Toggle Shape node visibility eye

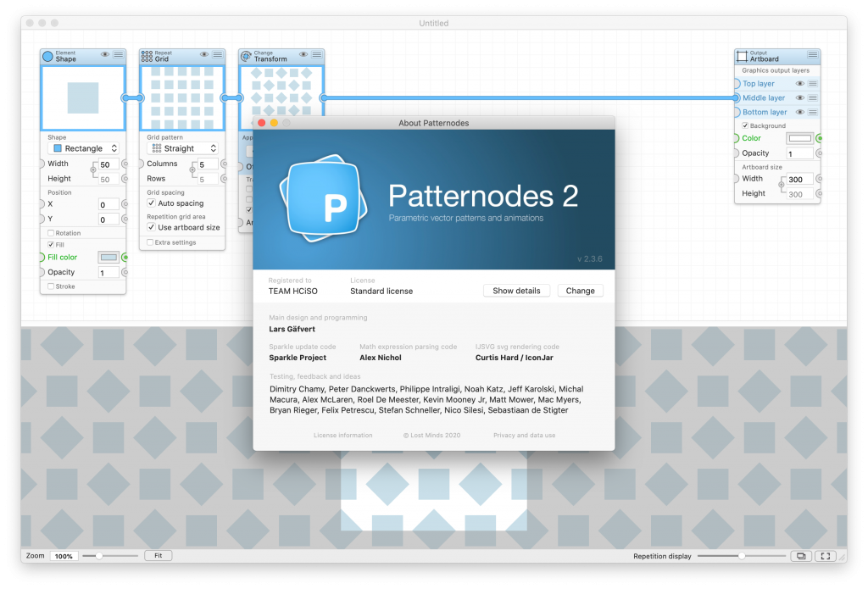[104, 54]
